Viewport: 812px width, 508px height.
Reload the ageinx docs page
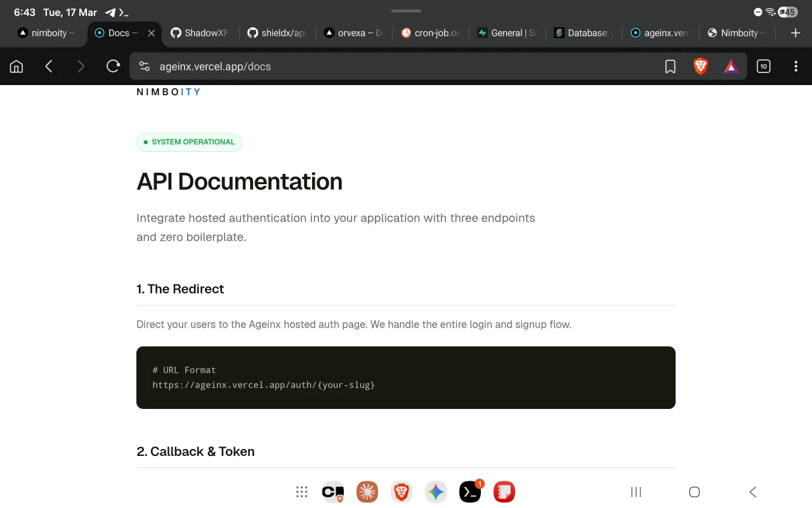[x=113, y=66]
